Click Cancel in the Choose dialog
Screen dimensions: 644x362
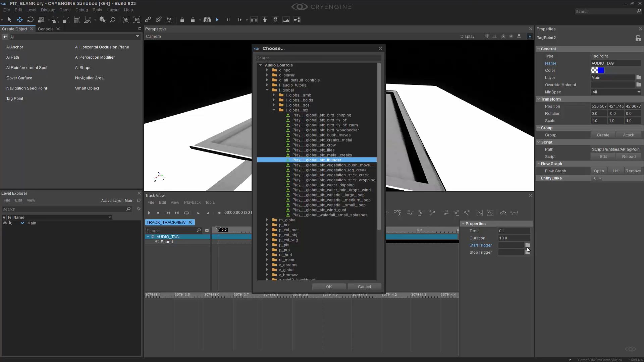point(364,287)
